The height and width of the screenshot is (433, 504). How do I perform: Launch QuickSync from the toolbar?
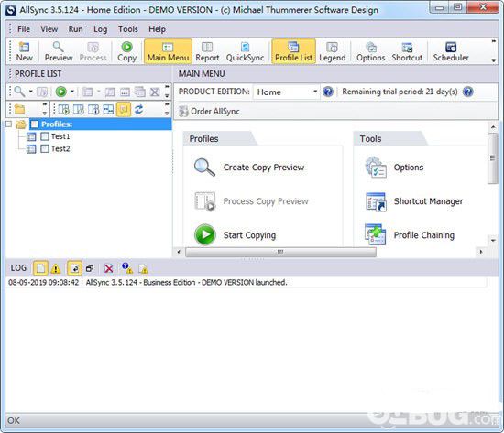click(245, 51)
